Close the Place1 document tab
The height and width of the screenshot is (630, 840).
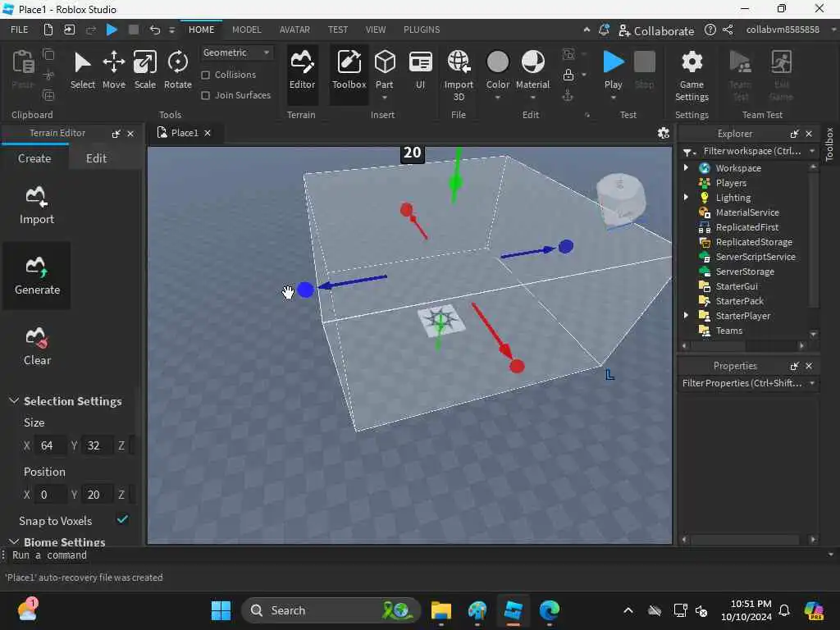pyautogui.click(x=208, y=133)
